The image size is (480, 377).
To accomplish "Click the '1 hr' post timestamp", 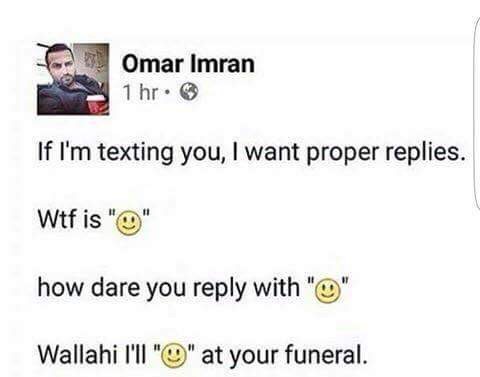I will click(x=140, y=92).
